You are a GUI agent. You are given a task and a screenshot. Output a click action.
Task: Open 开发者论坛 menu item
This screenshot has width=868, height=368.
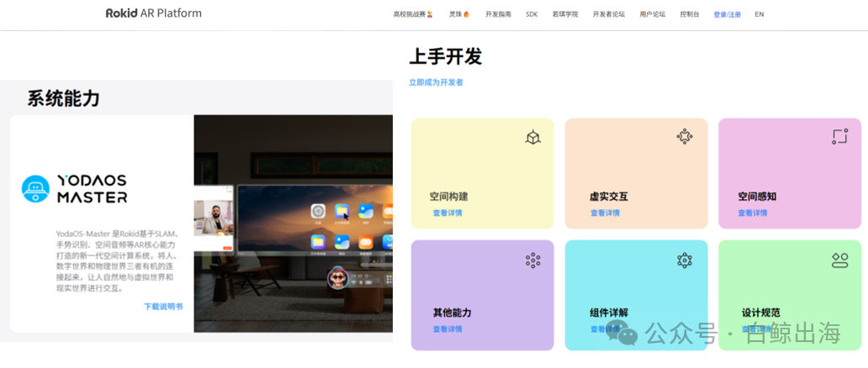coord(609,14)
